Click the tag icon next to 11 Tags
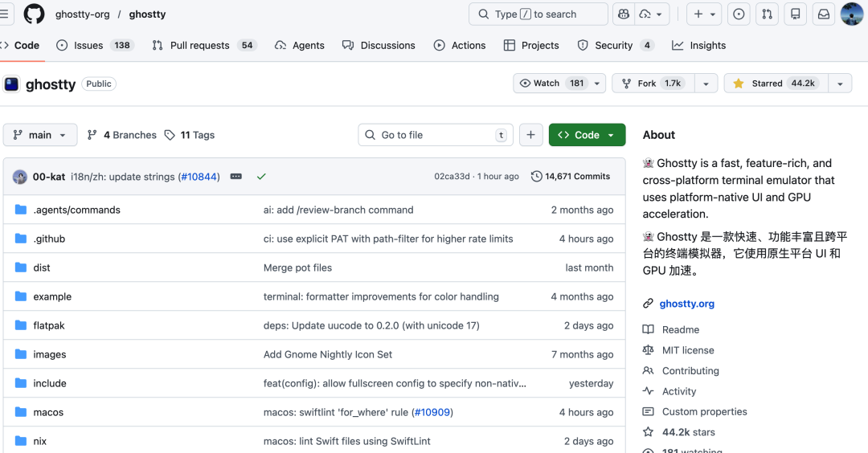The image size is (868, 453). click(170, 135)
